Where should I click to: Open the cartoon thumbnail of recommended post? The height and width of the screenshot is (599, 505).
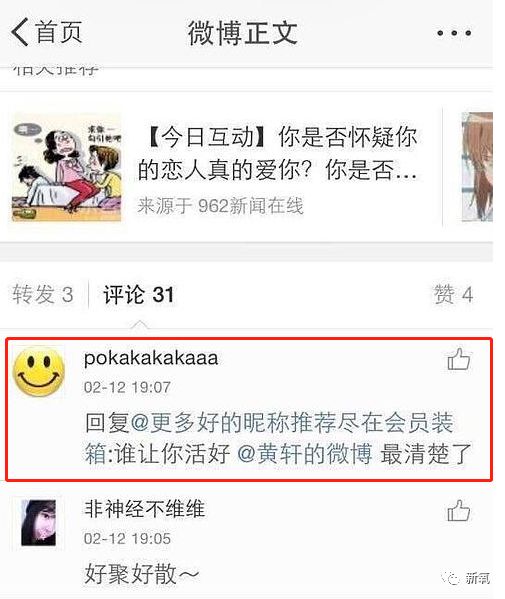tap(66, 167)
